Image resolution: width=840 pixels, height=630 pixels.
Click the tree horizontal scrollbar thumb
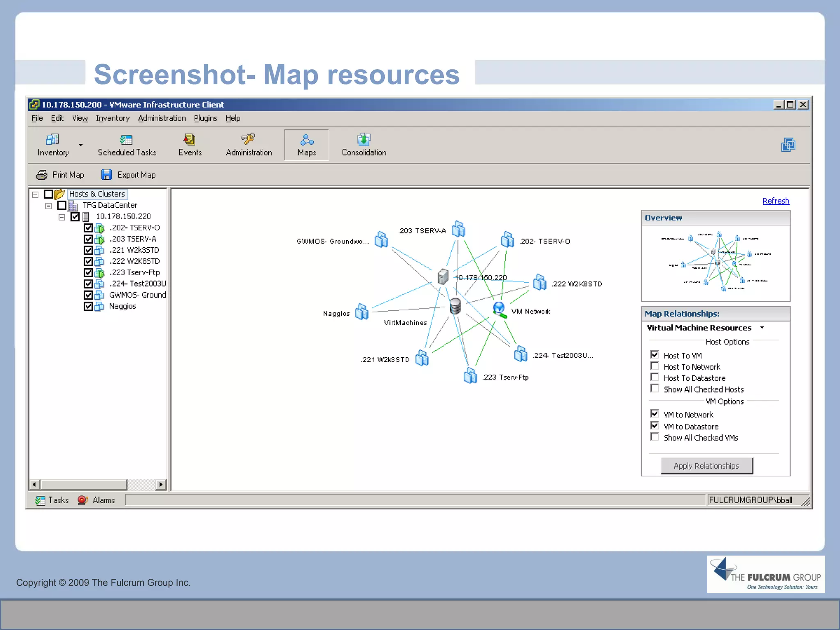point(84,484)
